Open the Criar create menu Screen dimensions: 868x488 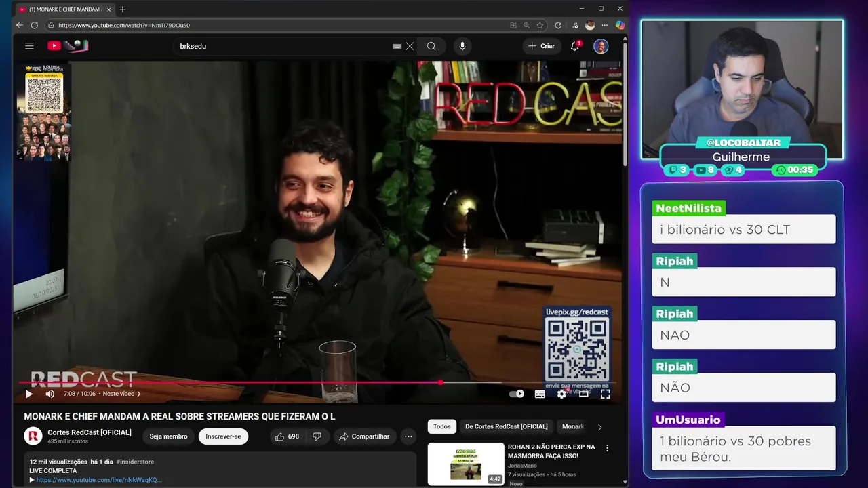click(x=541, y=46)
